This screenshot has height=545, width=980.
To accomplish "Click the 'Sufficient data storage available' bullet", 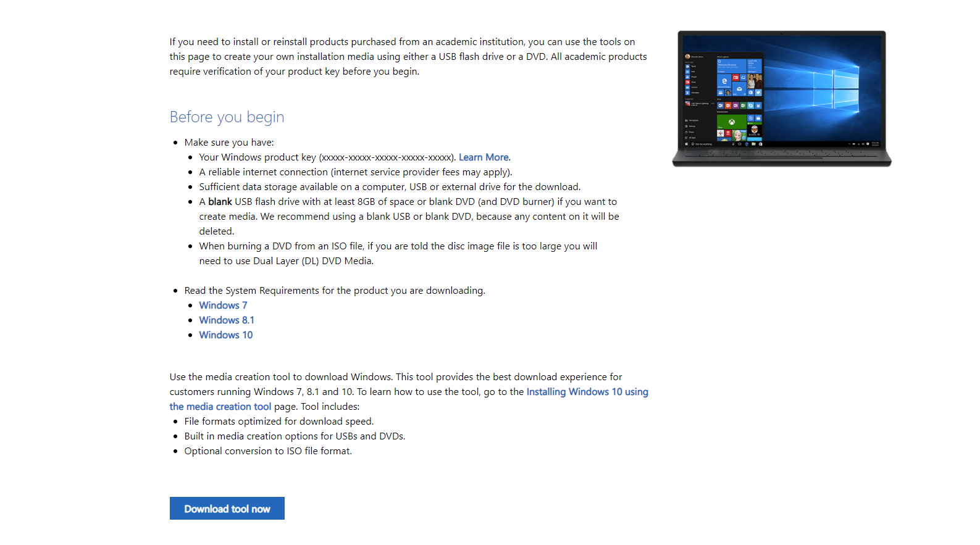I will tap(390, 187).
